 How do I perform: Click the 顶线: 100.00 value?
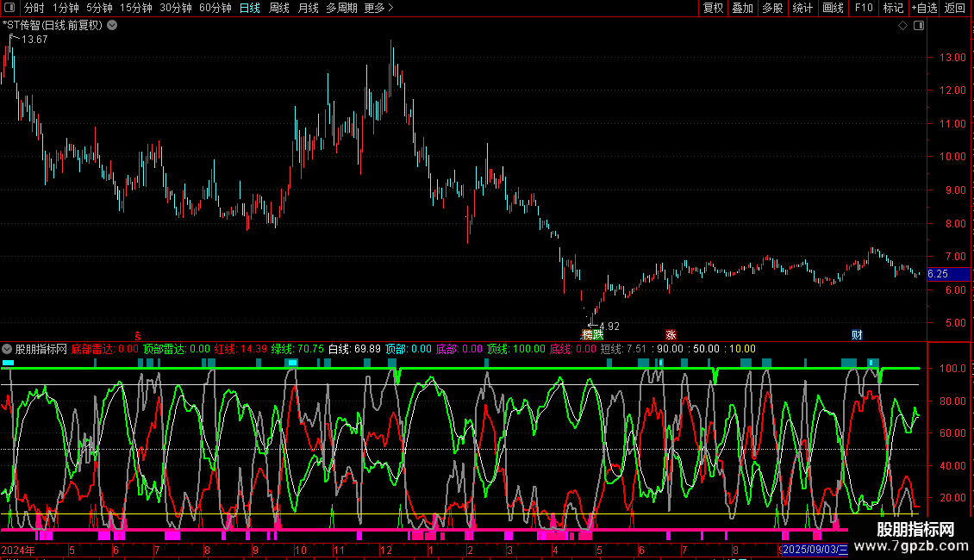coord(516,349)
